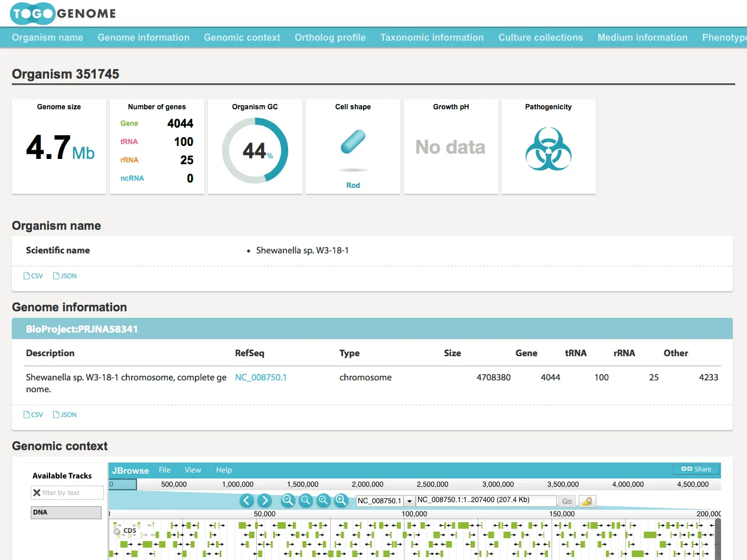This screenshot has height=560, width=747.
Task: Click the Organism GC 44% gauge
Action: pos(255,151)
